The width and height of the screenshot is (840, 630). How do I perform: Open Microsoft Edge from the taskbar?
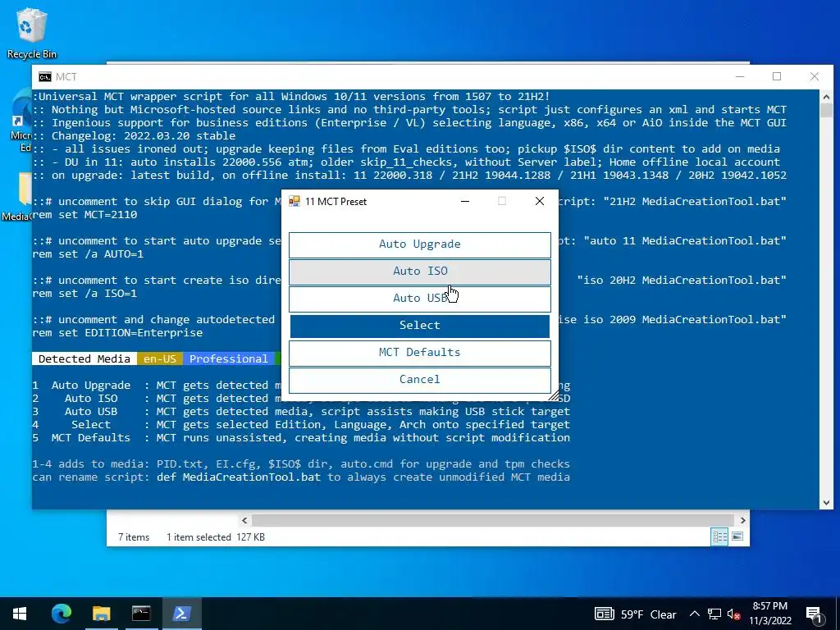61,614
